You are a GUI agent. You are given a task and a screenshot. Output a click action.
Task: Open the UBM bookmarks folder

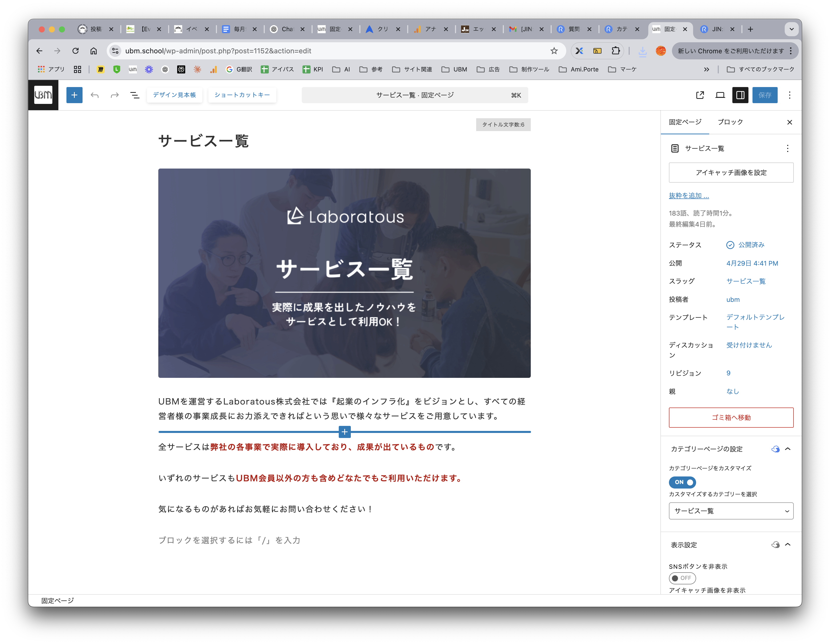click(454, 69)
